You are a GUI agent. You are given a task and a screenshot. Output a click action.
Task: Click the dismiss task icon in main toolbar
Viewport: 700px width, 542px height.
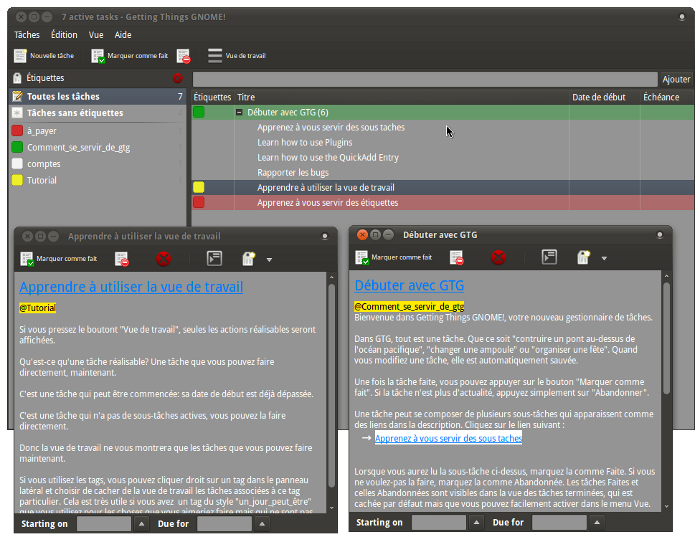pyautogui.click(x=184, y=56)
